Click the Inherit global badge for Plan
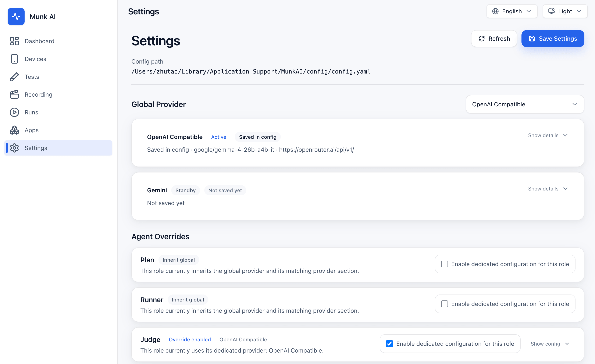595x364 pixels. (178, 260)
